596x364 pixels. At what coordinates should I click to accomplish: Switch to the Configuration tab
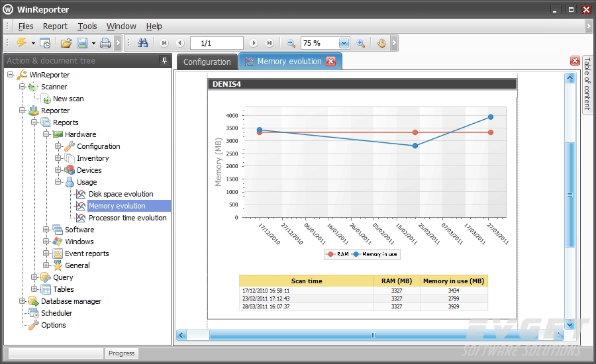pos(207,62)
